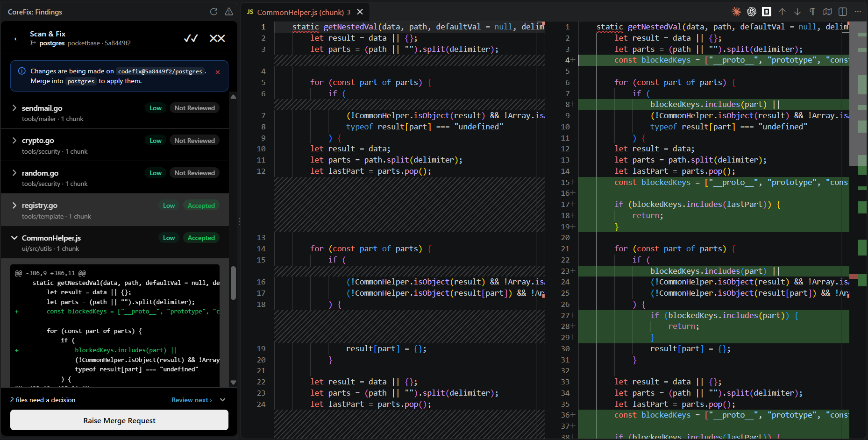Expand the random.go finding
This screenshot has width=868, height=440.
tap(14, 173)
